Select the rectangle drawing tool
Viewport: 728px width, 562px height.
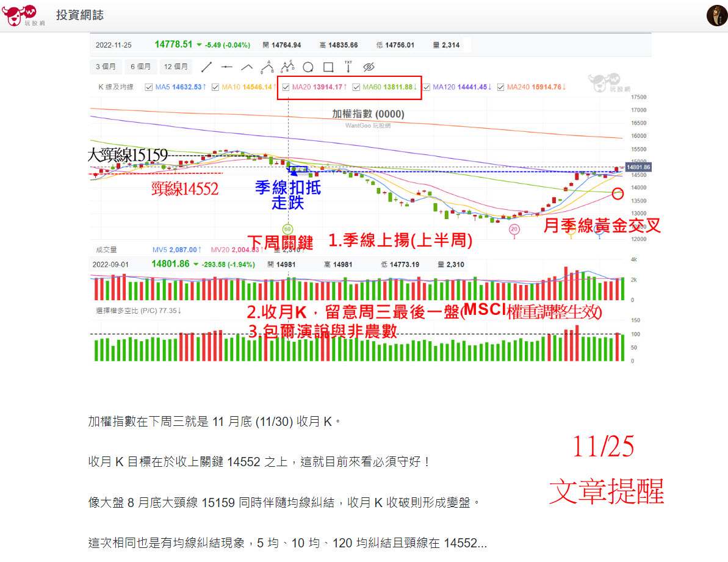coord(328,67)
